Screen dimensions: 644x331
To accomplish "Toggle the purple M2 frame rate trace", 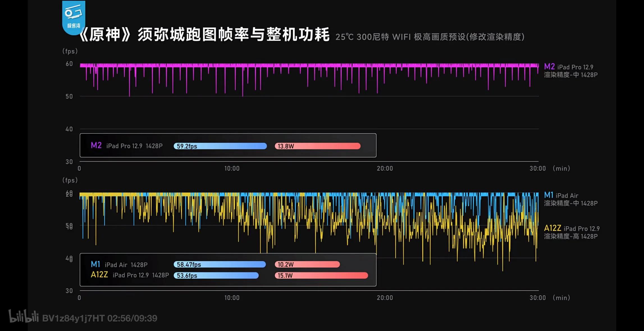I will tap(309, 65).
